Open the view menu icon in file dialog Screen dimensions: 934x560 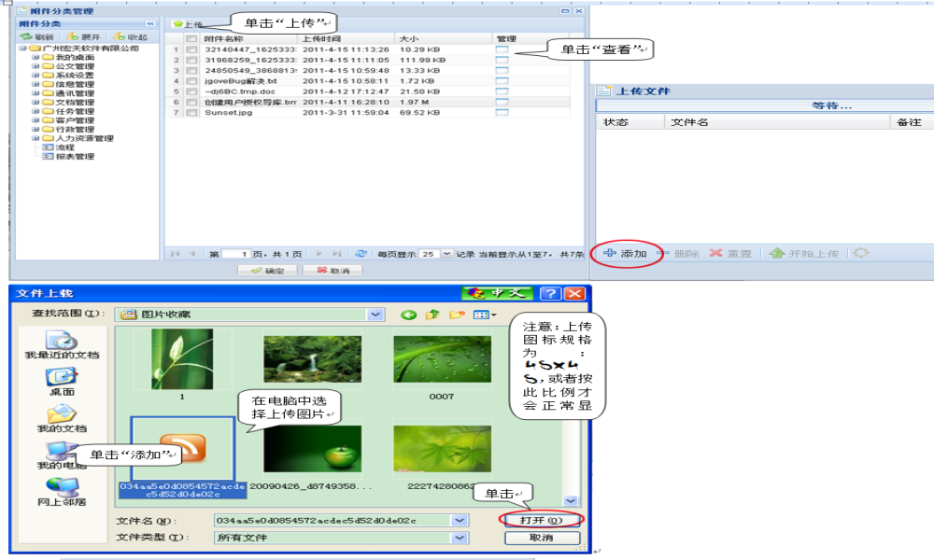click(x=484, y=315)
